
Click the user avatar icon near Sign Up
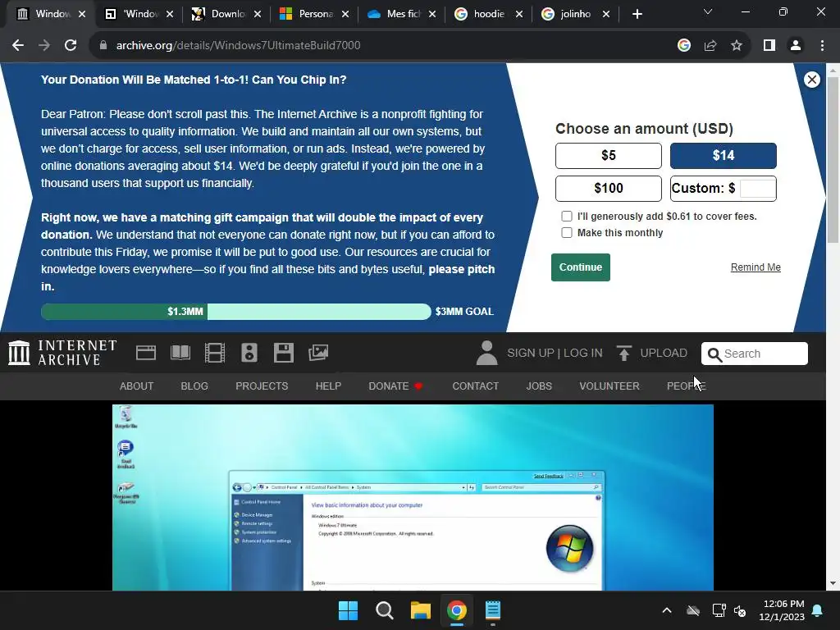(487, 353)
